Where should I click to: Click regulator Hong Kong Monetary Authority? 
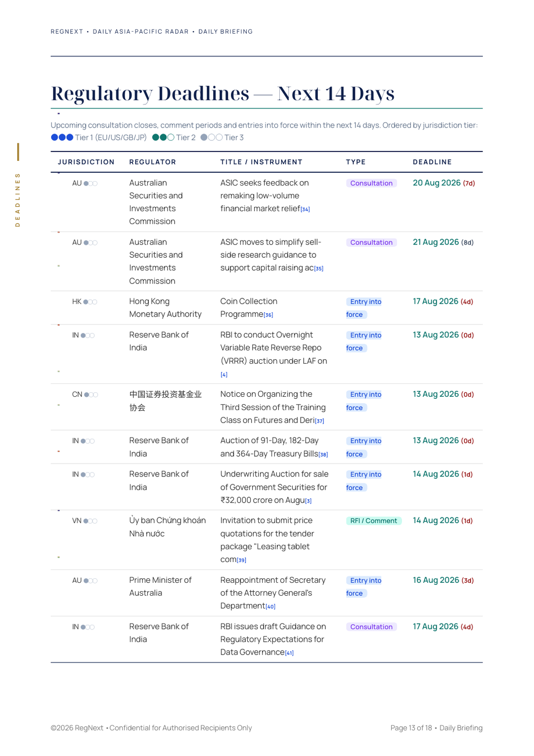point(166,308)
